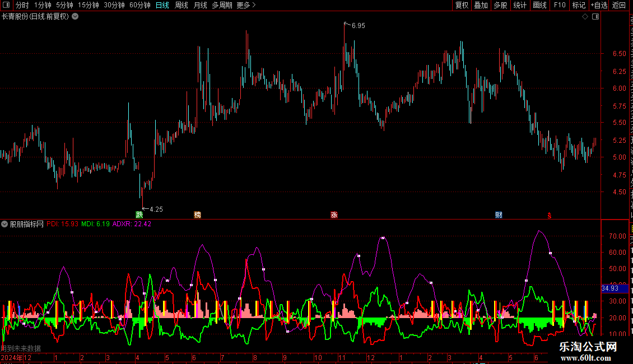Click the PDI: 15.93 value
Screen dimensions: 633x364
[x=63, y=224]
